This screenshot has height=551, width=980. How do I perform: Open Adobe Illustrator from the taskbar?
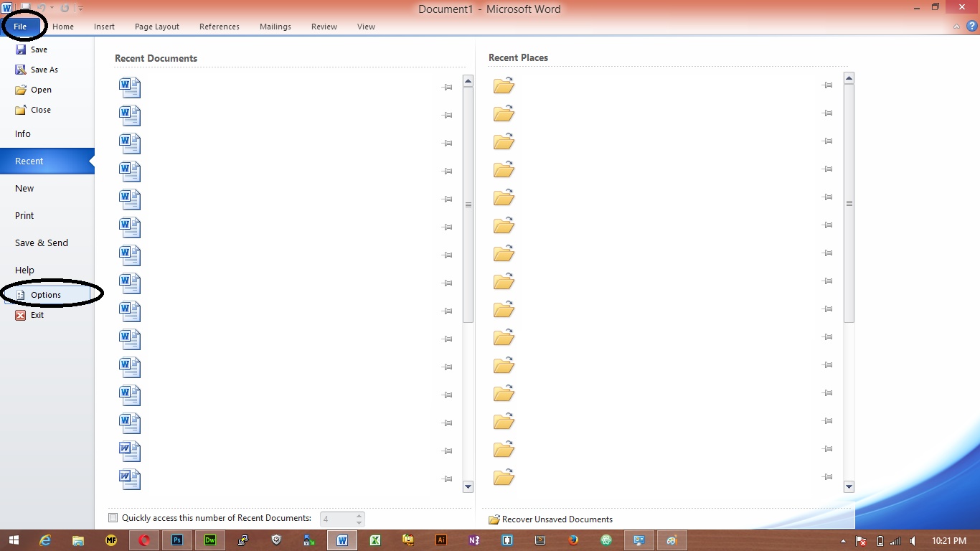point(441,540)
